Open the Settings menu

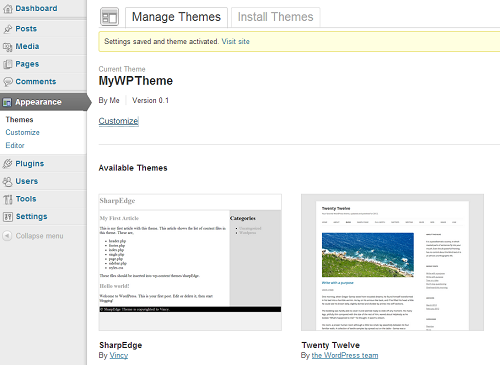32,217
